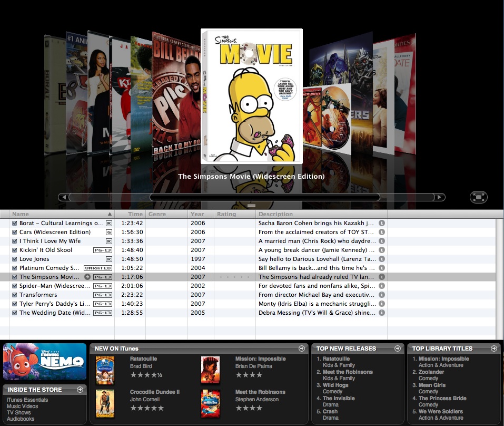The image size is (504, 426).
Task: Open Inside the Store arrow button
Action: (x=80, y=390)
